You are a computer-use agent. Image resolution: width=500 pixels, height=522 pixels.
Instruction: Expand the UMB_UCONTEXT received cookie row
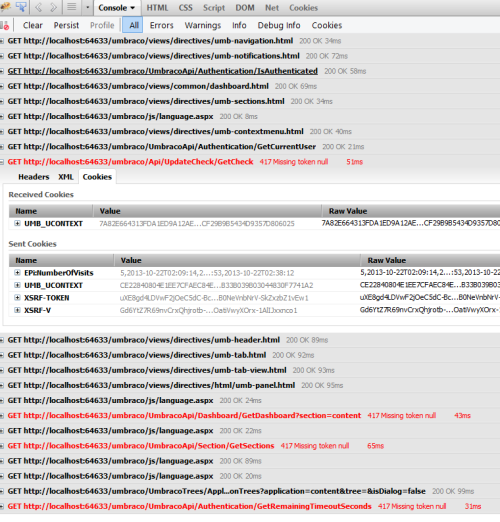click(17, 223)
